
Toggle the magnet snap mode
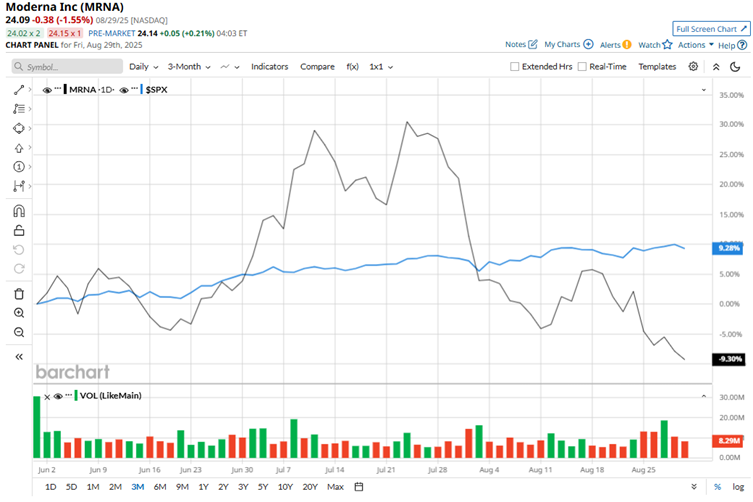click(x=19, y=211)
